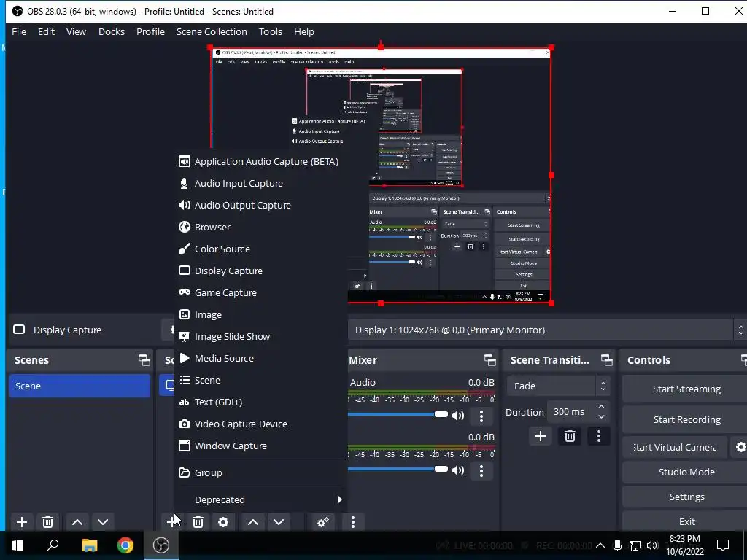
Task: Add a configurable transition plus icon
Action: (541, 436)
